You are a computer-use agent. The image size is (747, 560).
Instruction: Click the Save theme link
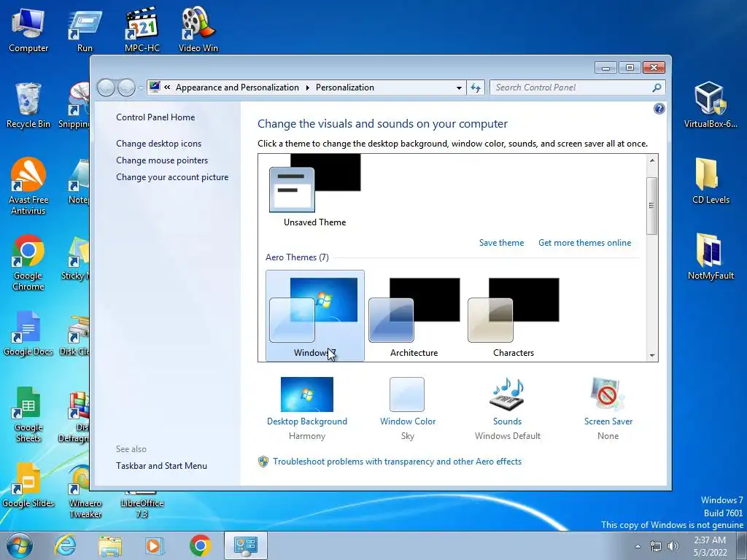[x=501, y=242]
